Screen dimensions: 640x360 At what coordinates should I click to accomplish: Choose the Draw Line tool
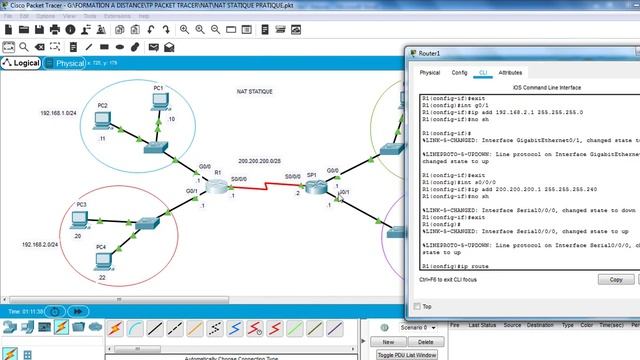[x=89, y=47]
